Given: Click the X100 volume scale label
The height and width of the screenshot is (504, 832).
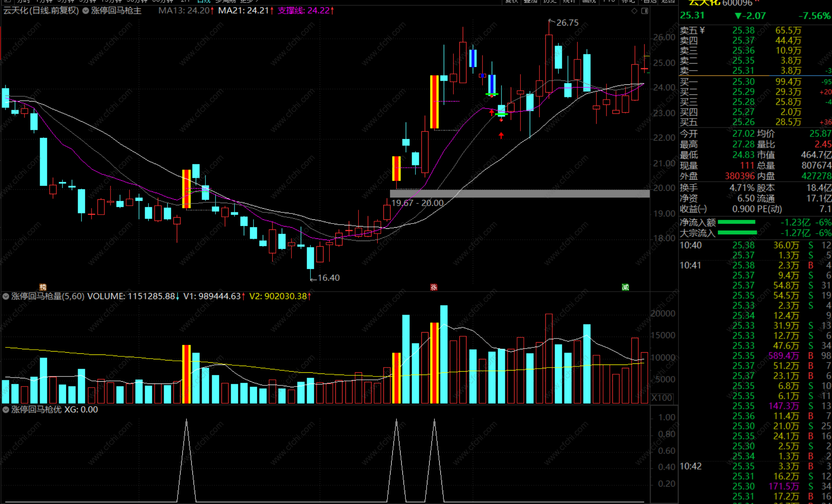Looking at the screenshot, I should 662,398.
